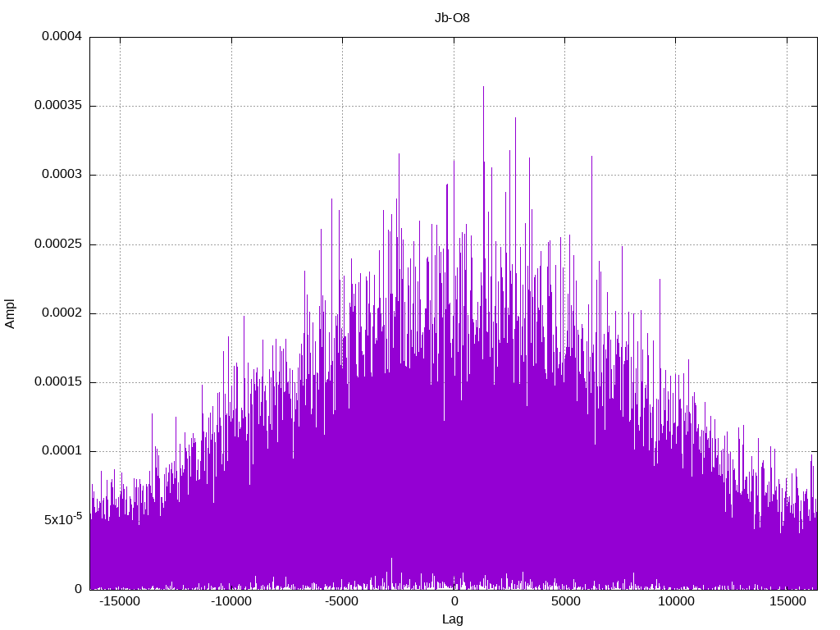The image size is (840, 630).
Task: Click the Lag x-axis label
Action: point(453,619)
